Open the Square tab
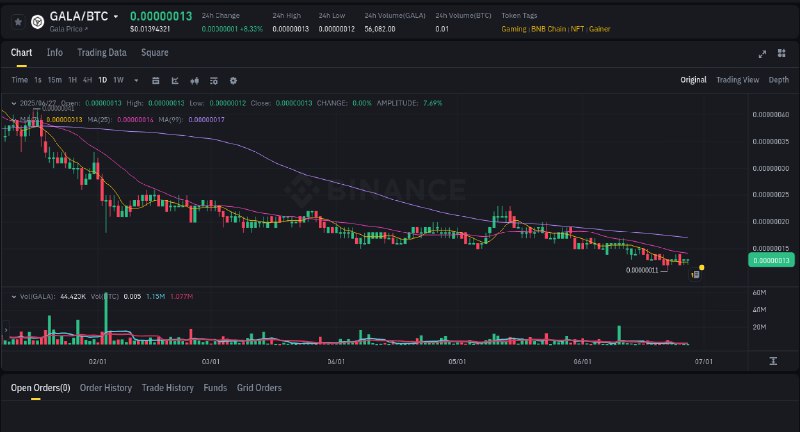Viewport: 800px width, 432px height. [155, 53]
